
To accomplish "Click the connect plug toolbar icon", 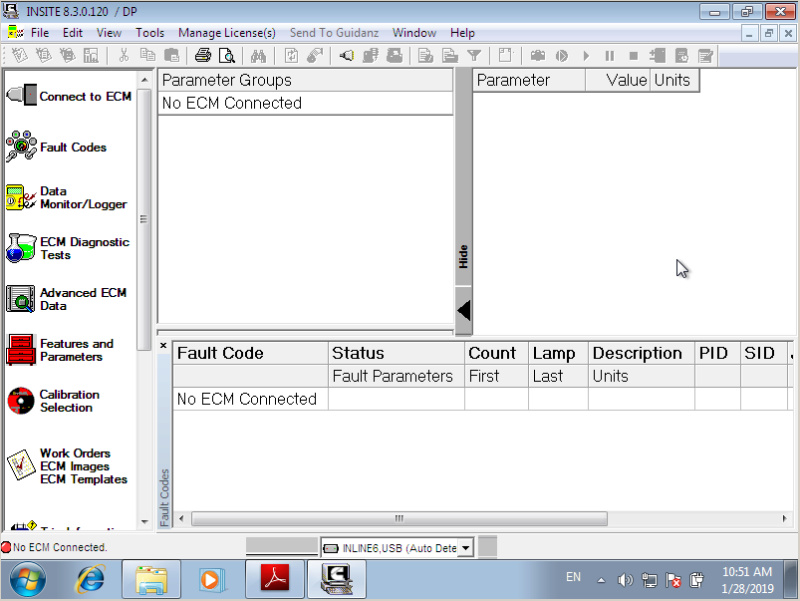I will pyautogui.click(x=346, y=55).
